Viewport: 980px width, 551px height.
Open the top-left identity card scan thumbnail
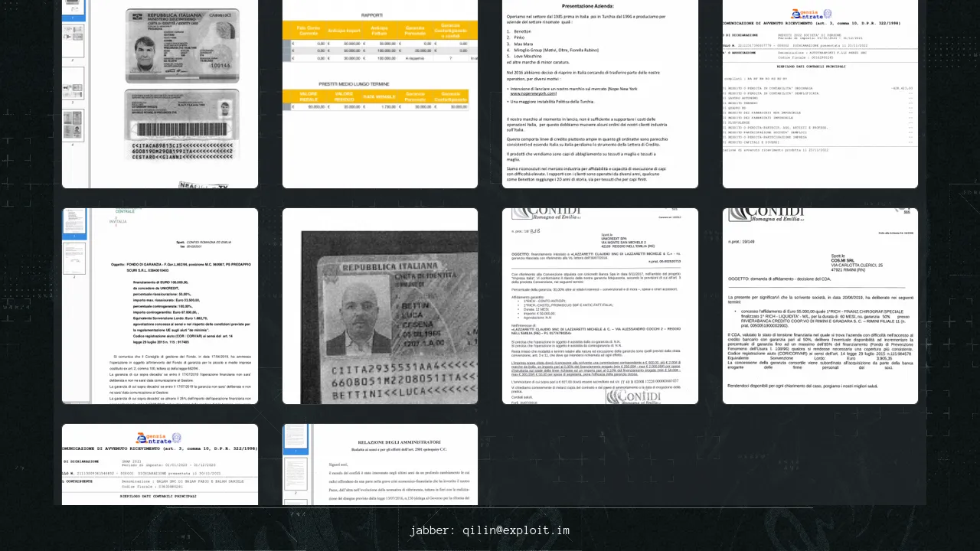point(172,93)
